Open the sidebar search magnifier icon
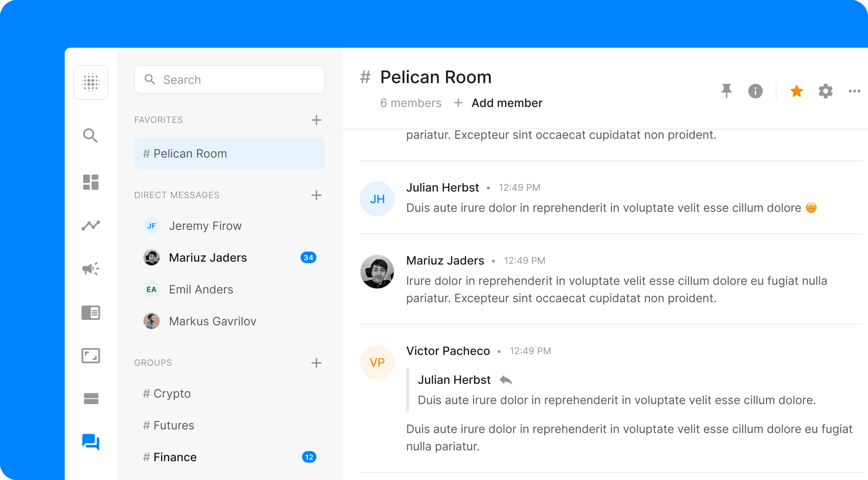868x480 pixels. coord(90,136)
